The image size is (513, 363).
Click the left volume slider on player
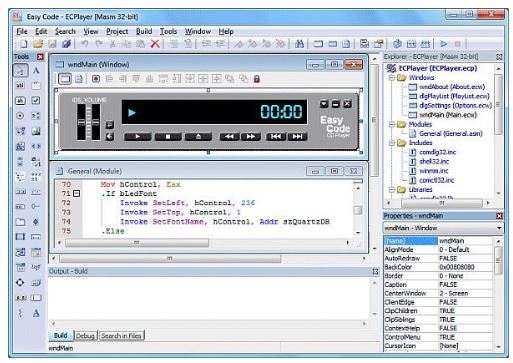point(81,122)
